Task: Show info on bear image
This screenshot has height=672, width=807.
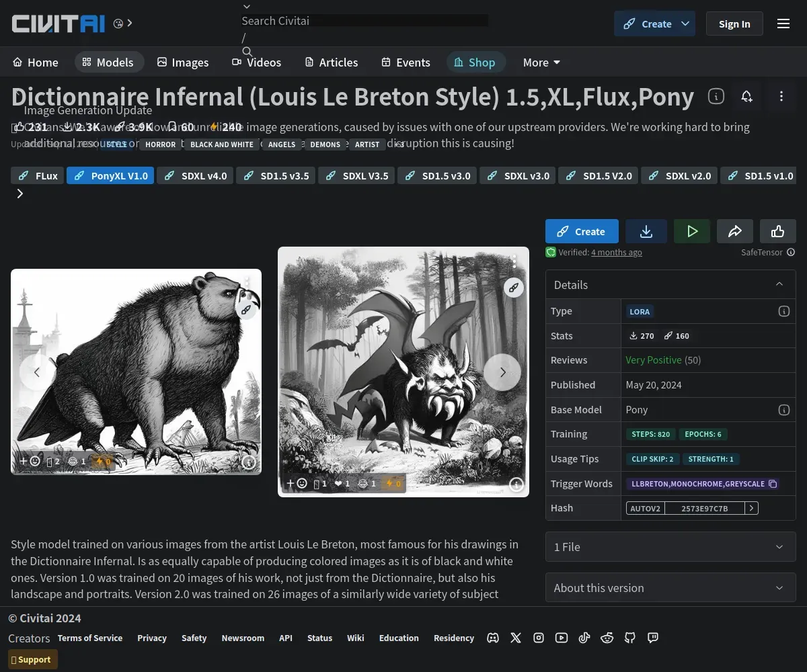Action: point(248,462)
